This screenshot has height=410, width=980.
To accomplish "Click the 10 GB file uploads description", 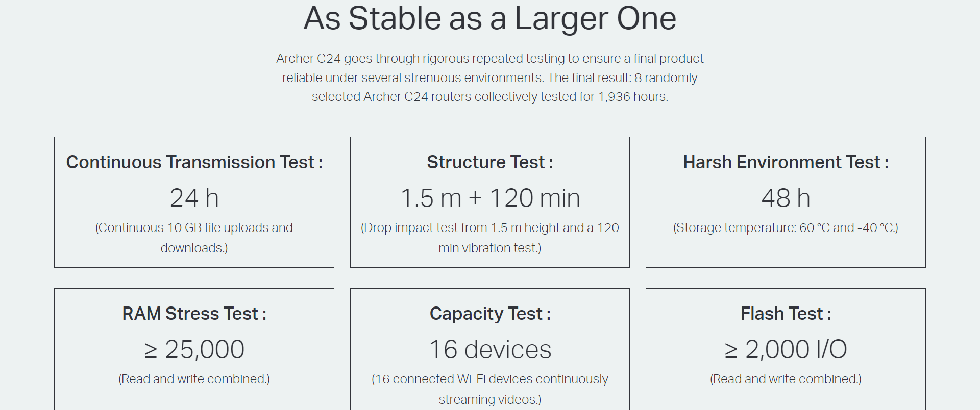I will point(194,238).
